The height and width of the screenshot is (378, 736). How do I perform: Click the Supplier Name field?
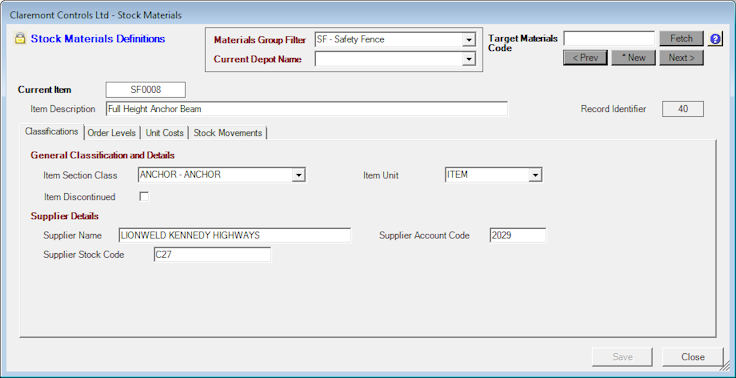[x=235, y=235]
